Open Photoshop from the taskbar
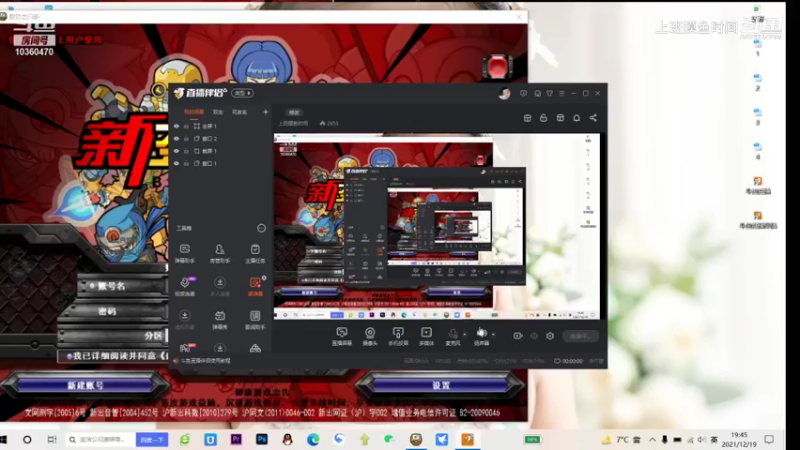This screenshot has width=800, height=450. click(262, 439)
